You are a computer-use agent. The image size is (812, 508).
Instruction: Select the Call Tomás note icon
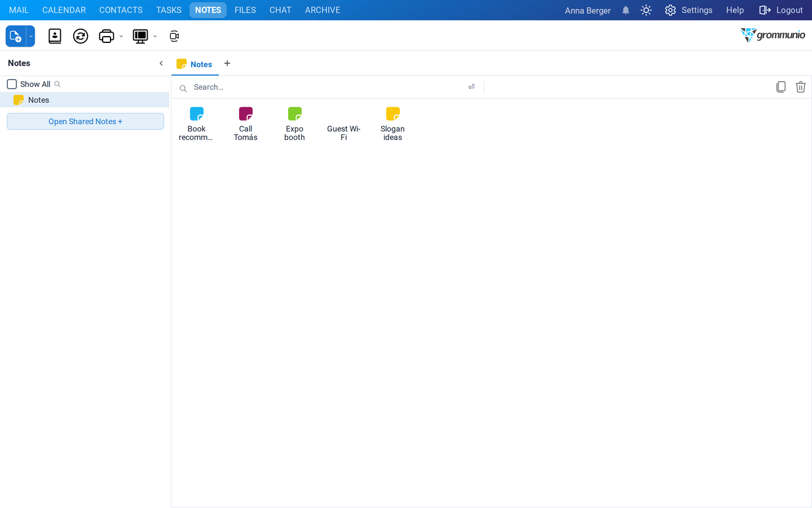[246, 113]
